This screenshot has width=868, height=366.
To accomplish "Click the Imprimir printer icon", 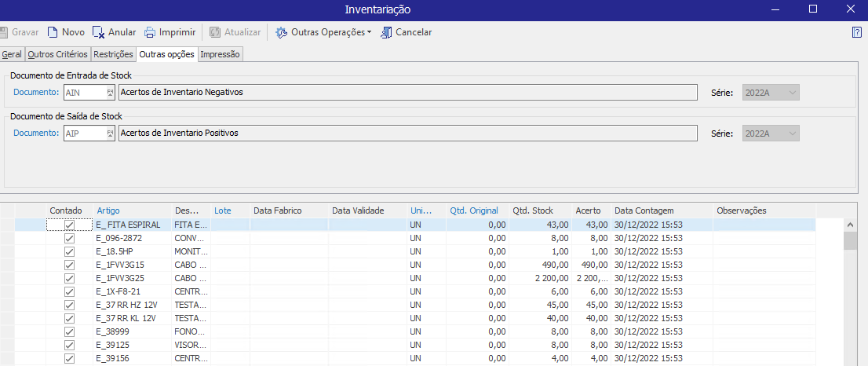I will click(x=150, y=32).
